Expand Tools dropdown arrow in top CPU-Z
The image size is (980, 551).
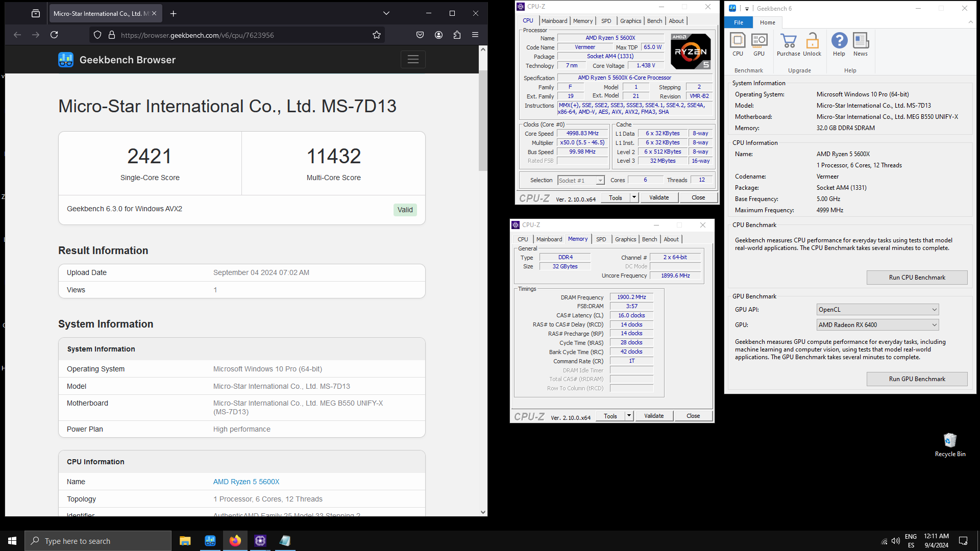coord(634,197)
